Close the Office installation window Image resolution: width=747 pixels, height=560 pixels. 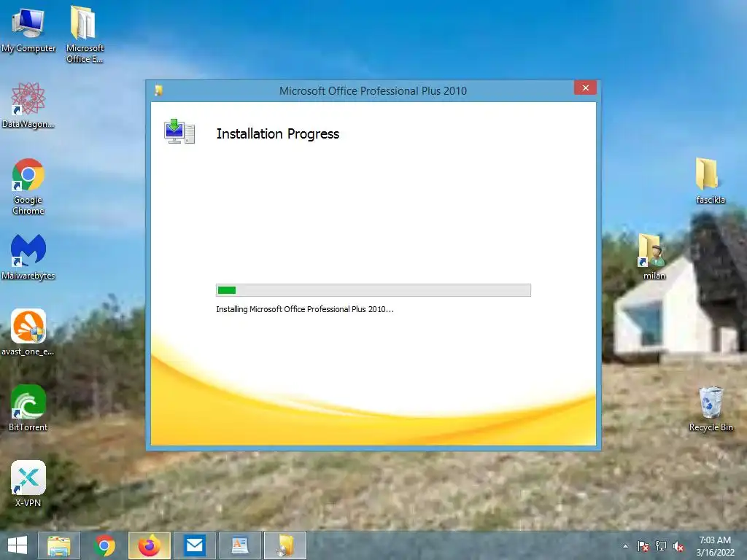tap(586, 87)
